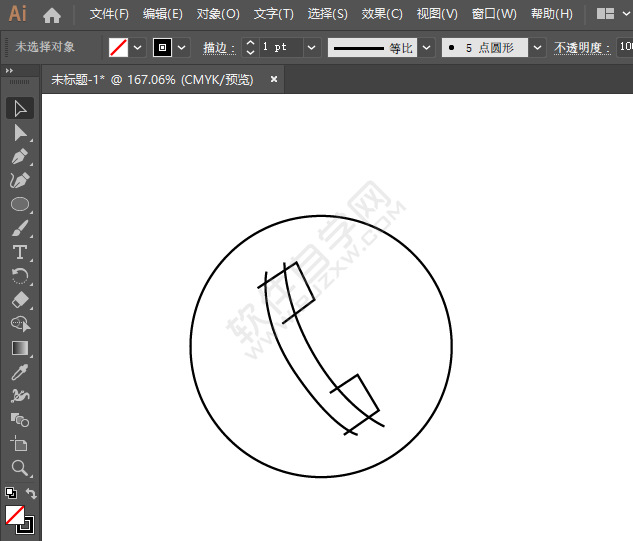Expand the 5 点圆形 brush dropdown
633x541 pixels.
pyautogui.click(x=537, y=47)
